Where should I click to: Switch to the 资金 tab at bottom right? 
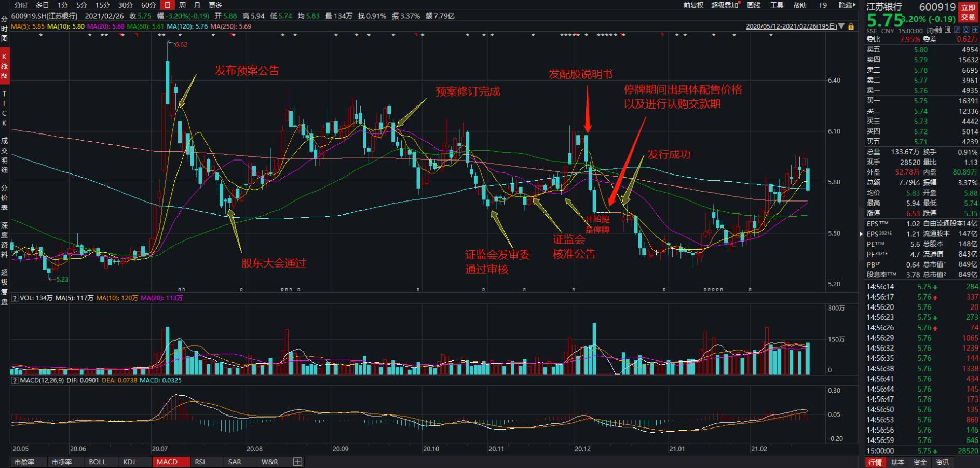point(921,462)
